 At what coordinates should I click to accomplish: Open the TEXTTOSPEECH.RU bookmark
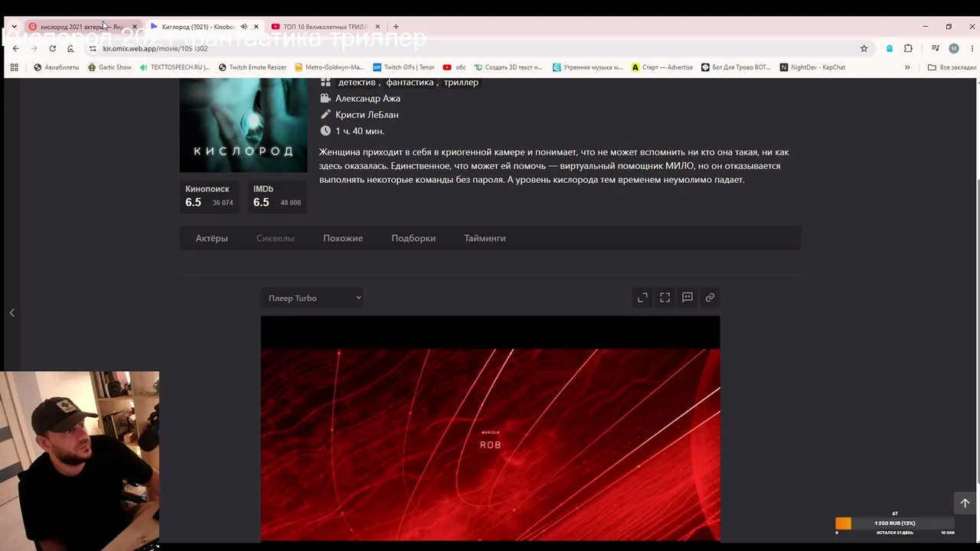click(x=175, y=67)
